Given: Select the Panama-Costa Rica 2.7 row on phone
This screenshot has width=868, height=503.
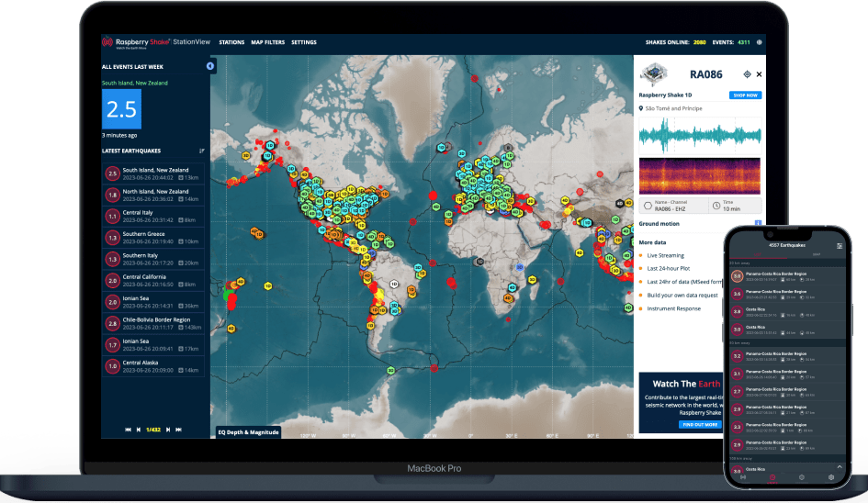Looking at the screenshot, I should [787, 392].
